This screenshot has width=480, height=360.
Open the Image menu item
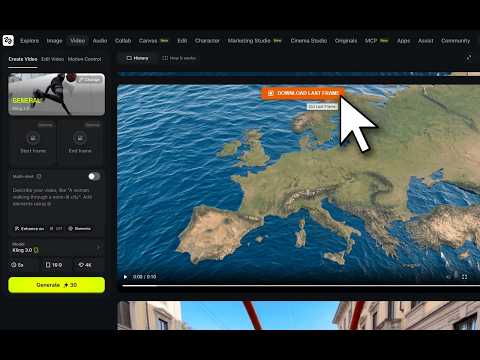[54, 41]
